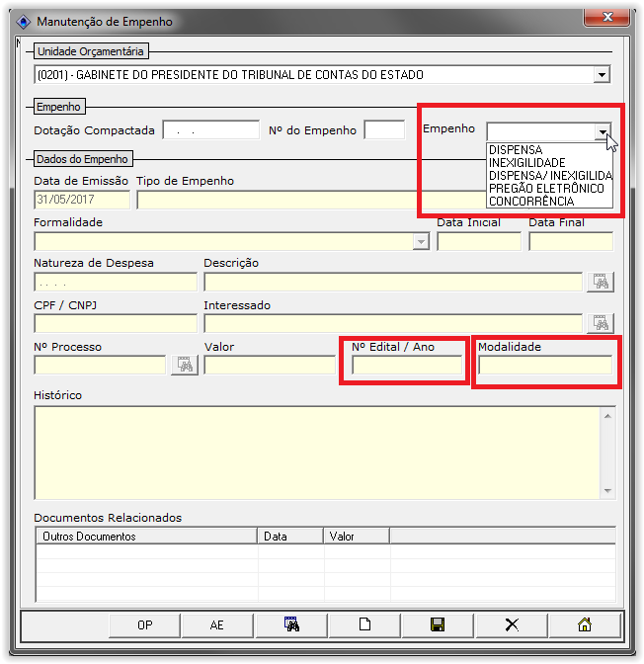Search Descrição using the binoculars icon
Screen dimensions: 644x664
coord(601,282)
